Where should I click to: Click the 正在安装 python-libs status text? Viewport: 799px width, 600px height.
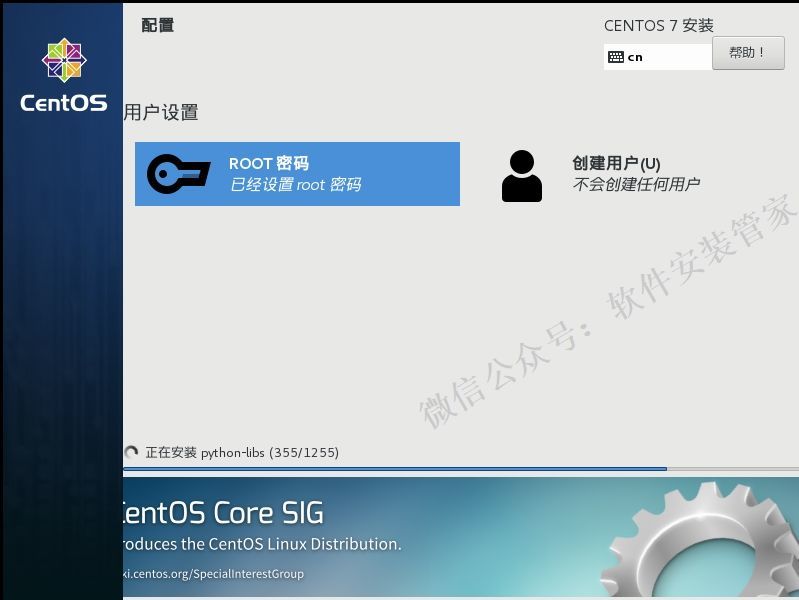[242, 452]
